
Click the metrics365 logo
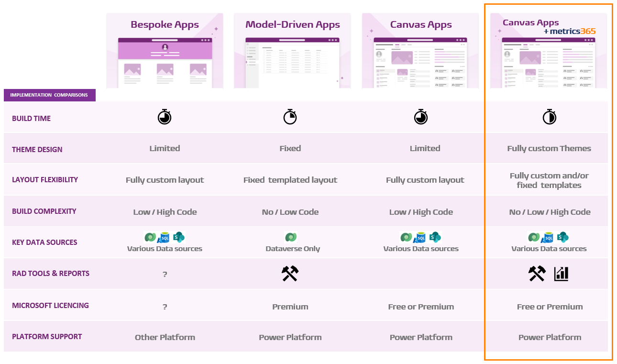tap(570, 31)
